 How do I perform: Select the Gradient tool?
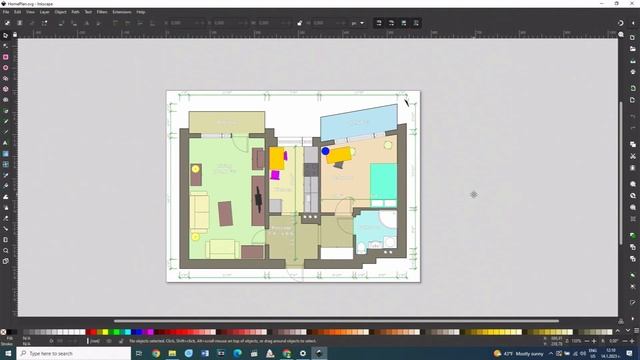[x=5, y=154]
